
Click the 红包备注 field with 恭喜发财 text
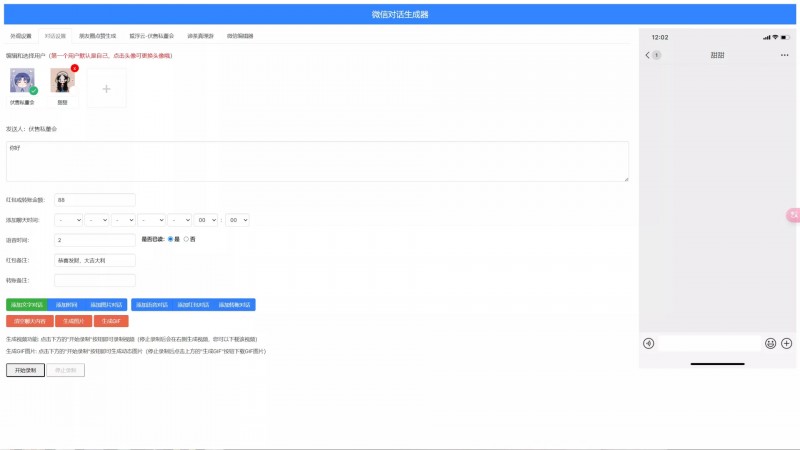[x=95, y=260]
